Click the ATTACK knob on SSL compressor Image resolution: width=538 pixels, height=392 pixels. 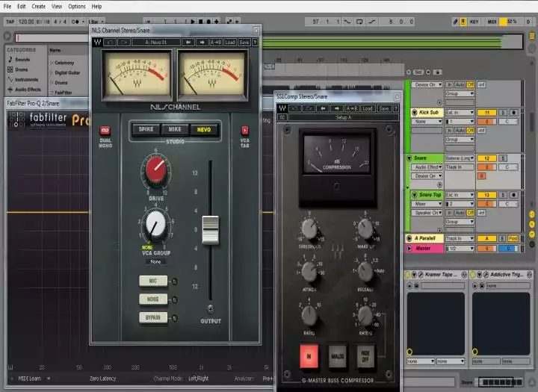click(x=310, y=271)
